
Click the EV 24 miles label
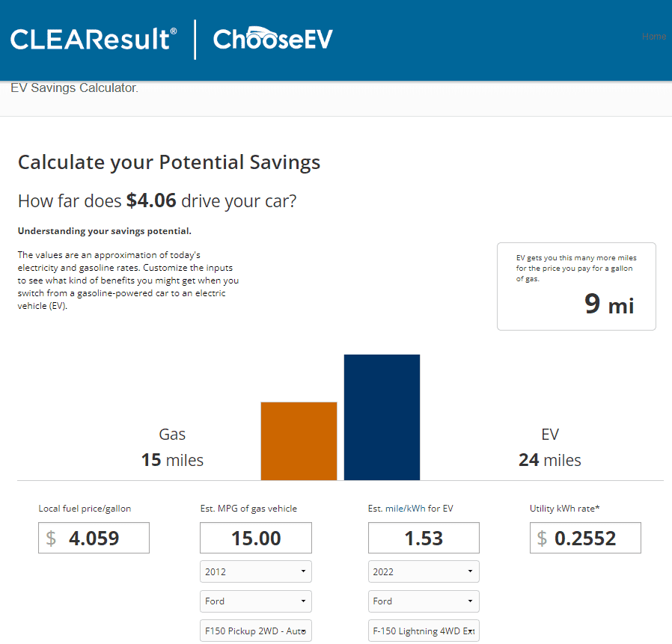coord(550,447)
